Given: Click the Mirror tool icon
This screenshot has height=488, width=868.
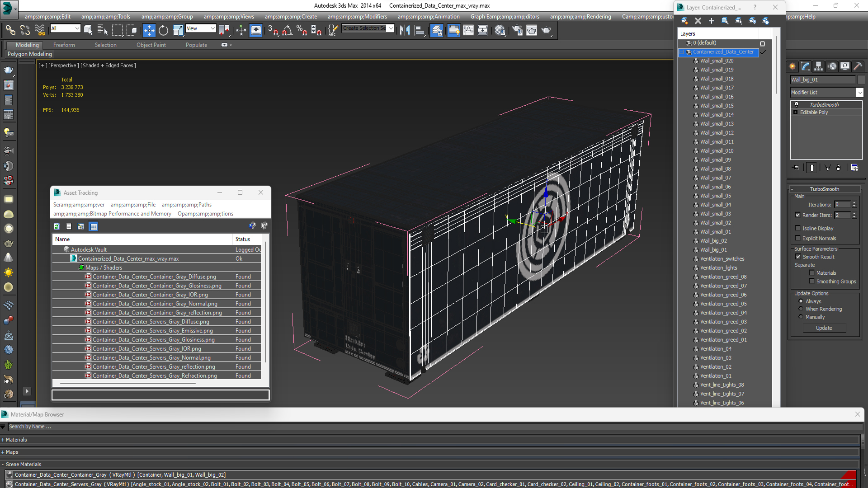Looking at the screenshot, I should (405, 30).
